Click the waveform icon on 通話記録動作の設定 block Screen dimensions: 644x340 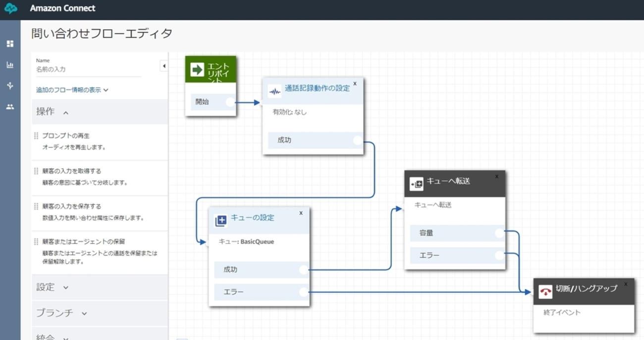pyautogui.click(x=274, y=92)
